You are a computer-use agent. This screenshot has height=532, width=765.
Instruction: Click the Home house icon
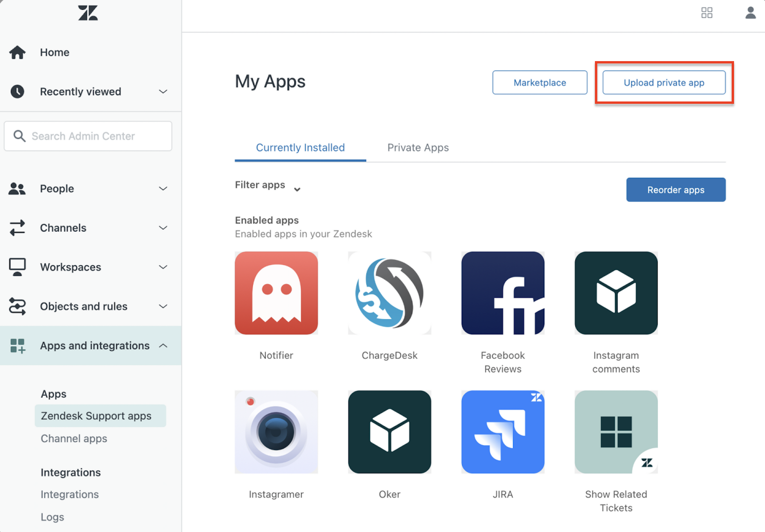(17, 52)
